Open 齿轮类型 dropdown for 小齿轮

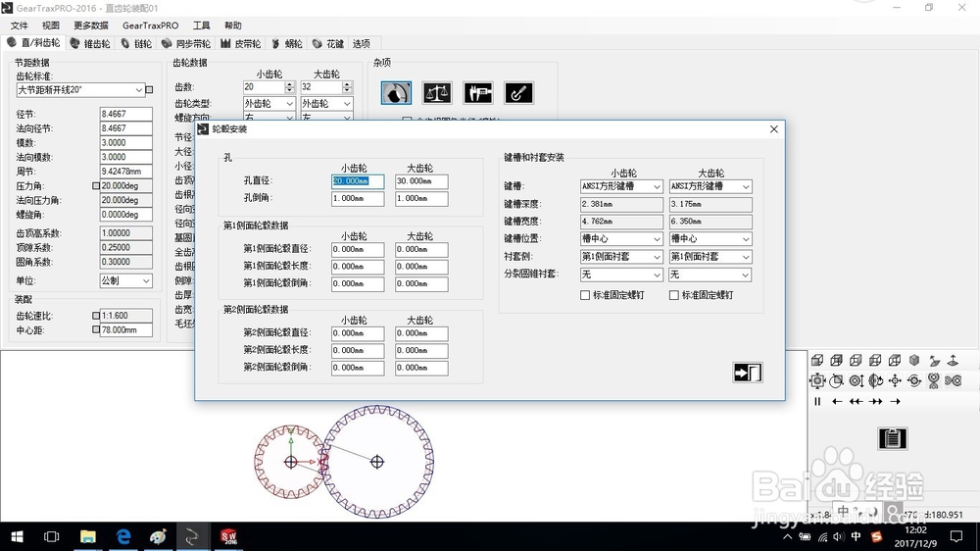(x=269, y=103)
